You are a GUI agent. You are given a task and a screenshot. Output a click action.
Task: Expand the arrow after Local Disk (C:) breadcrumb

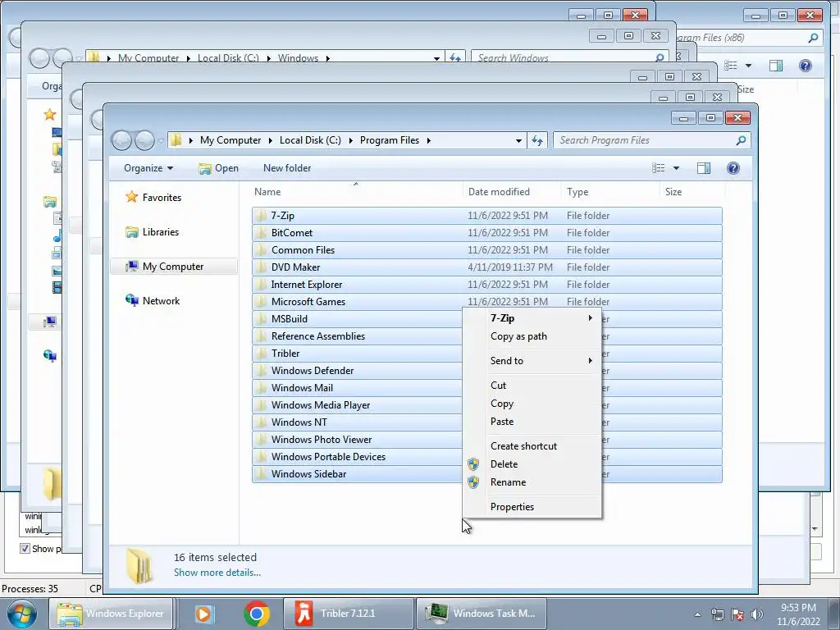351,140
